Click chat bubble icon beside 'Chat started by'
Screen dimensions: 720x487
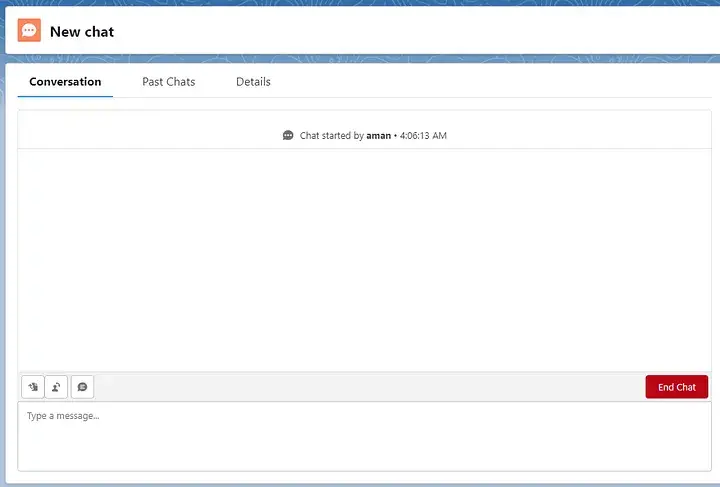pyautogui.click(x=288, y=136)
